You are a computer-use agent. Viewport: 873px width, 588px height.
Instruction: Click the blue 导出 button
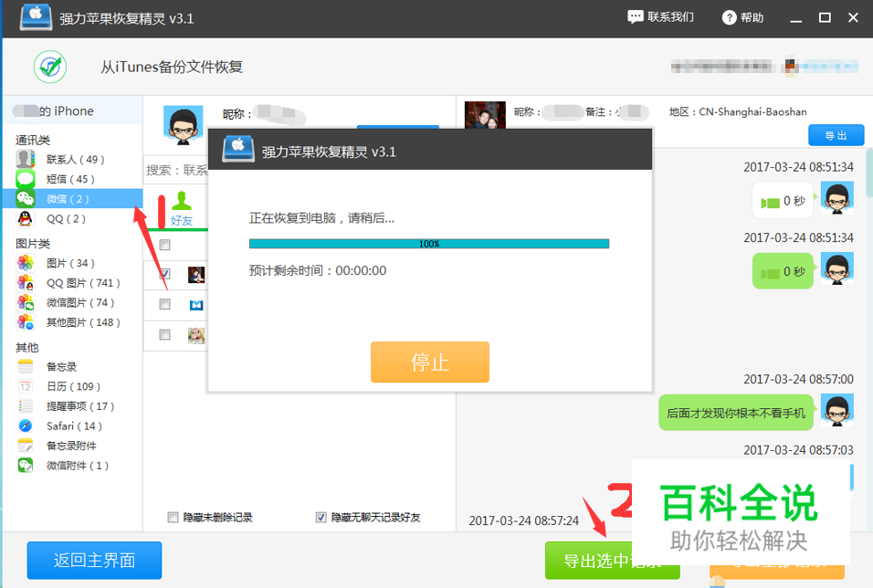(836, 135)
